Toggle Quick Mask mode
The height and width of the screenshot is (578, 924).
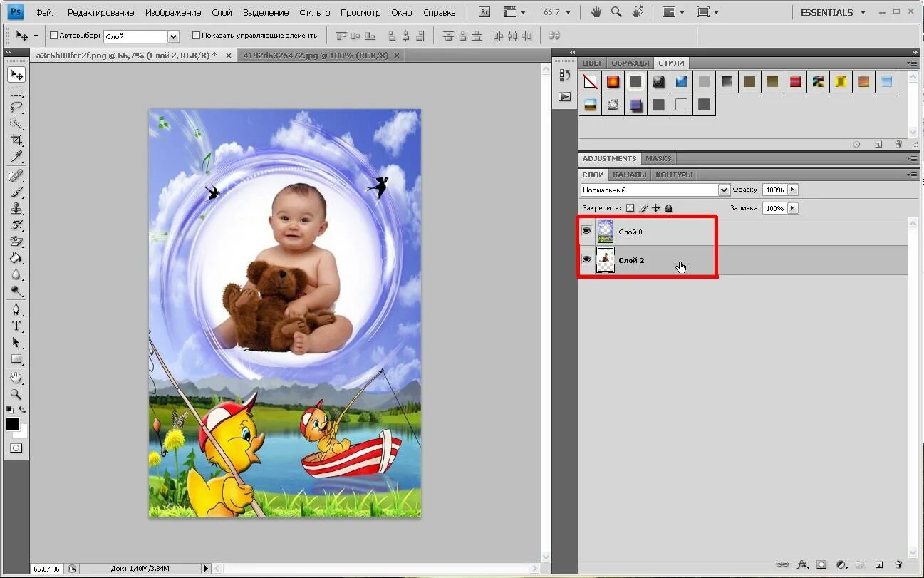(16, 448)
